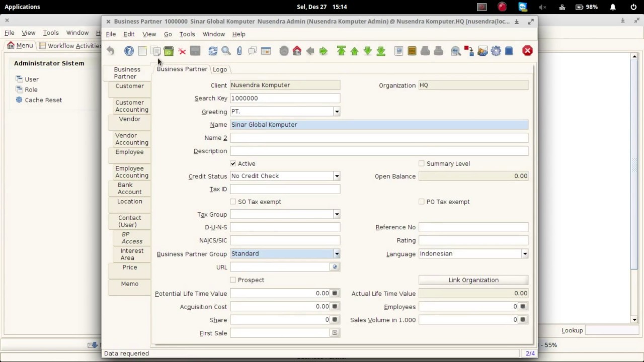This screenshot has height=362, width=644.
Task: Open the Applications menu in top panel
Action: 22,7
